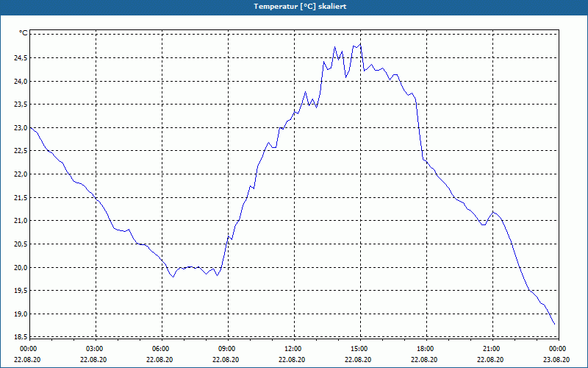Select the 03:00 time label

[94, 349]
